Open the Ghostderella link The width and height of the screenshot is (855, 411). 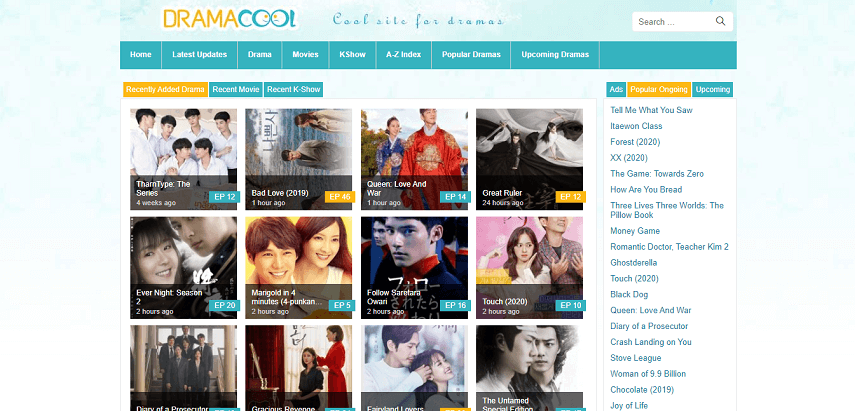(x=634, y=263)
